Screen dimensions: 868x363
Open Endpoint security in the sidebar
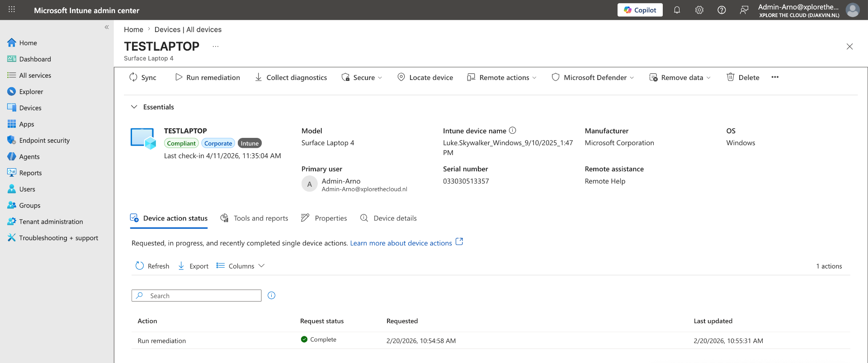(38, 141)
